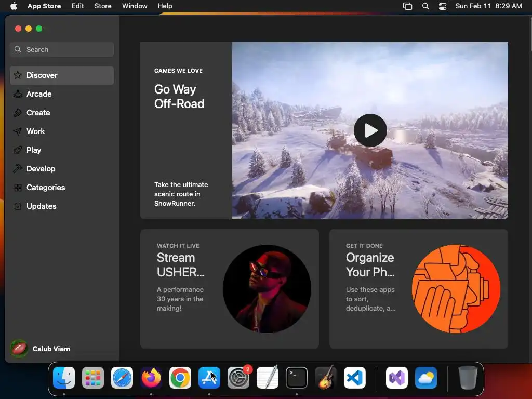The width and height of the screenshot is (532, 399).
Task: Select the Develop hammer icon
Action: (18, 169)
